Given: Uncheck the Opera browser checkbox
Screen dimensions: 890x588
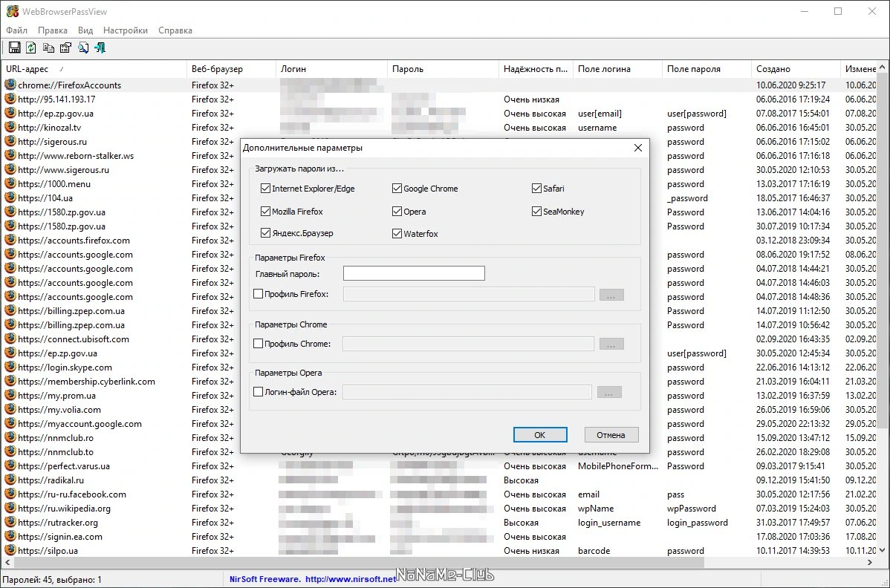Looking at the screenshot, I should coord(397,212).
